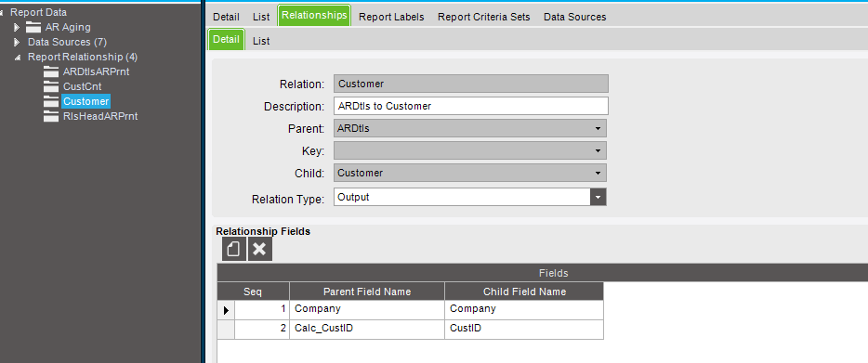The width and height of the screenshot is (868, 363).
Task: Collapse the Report Relationship (4) node
Action: click(17, 57)
